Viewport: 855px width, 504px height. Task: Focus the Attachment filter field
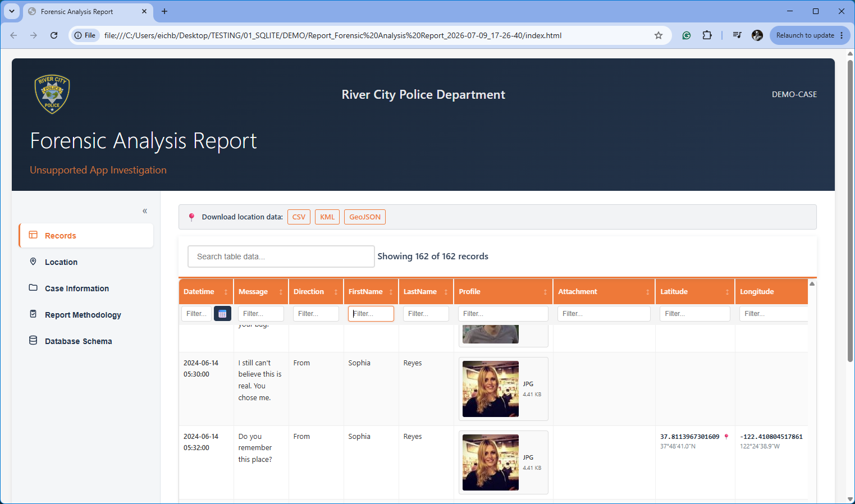[604, 314]
